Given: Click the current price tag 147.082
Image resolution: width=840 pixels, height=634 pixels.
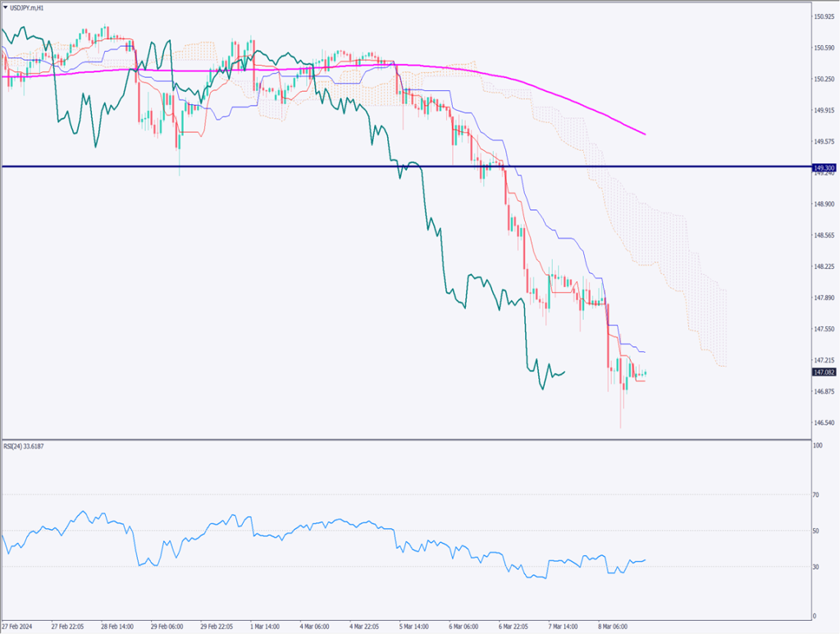Looking at the screenshot, I should 824,372.
